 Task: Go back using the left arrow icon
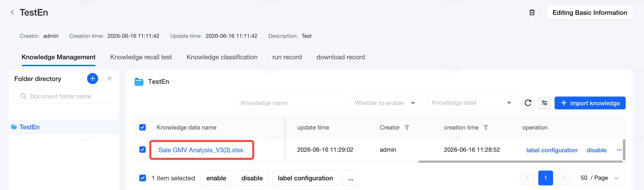pyautogui.click(x=12, y=13)
